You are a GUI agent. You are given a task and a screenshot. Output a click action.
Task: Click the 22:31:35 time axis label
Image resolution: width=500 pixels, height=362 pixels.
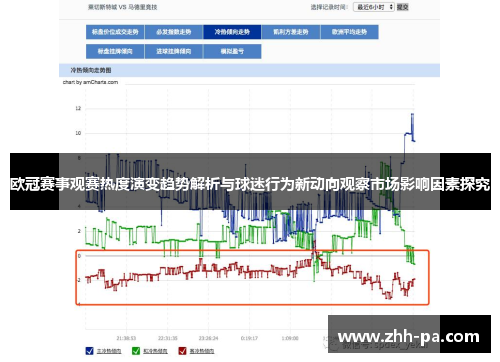168,338
